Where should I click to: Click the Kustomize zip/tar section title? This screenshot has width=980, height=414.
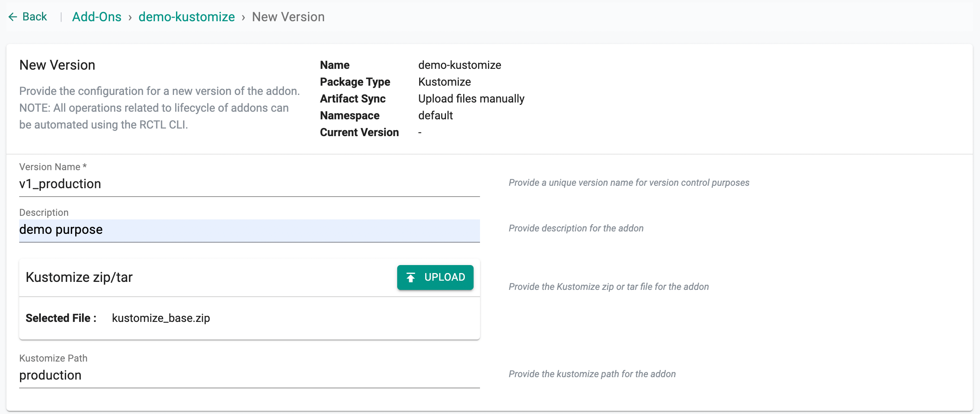79,277
